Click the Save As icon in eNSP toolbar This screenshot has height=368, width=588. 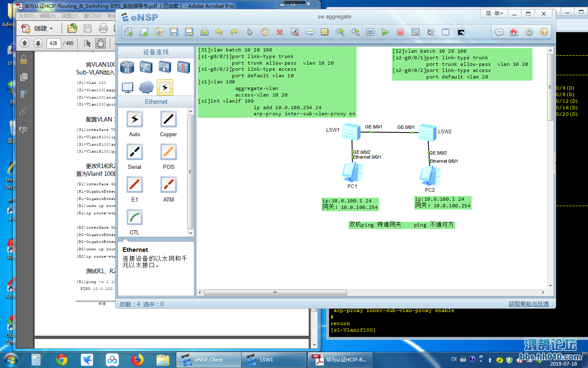(189, 32)
